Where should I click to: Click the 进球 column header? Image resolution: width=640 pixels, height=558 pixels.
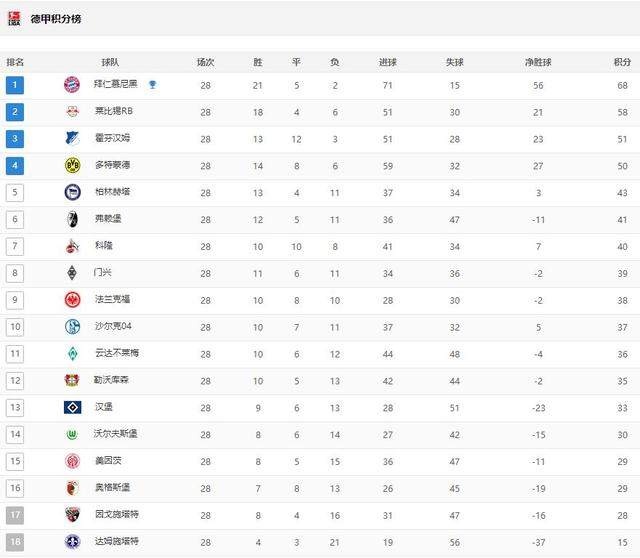(388, 62)
